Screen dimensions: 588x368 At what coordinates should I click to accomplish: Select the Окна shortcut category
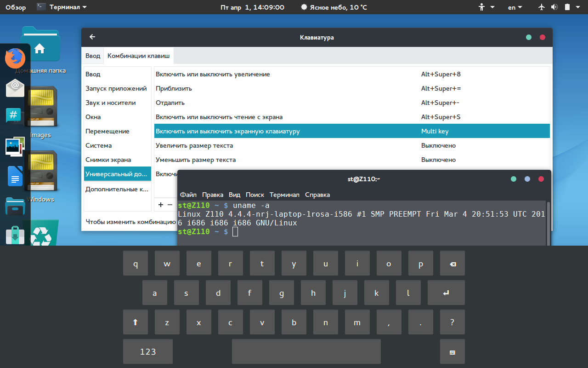tap(118, 117)
